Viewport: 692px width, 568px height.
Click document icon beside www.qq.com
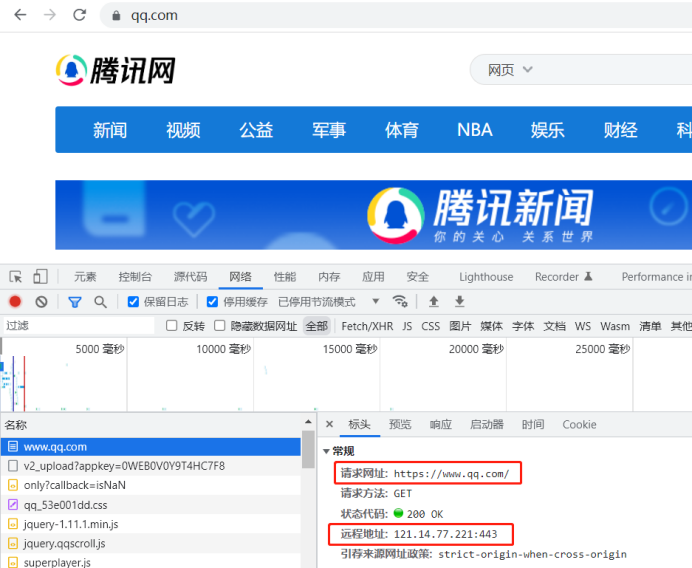[x=13, y=447]
